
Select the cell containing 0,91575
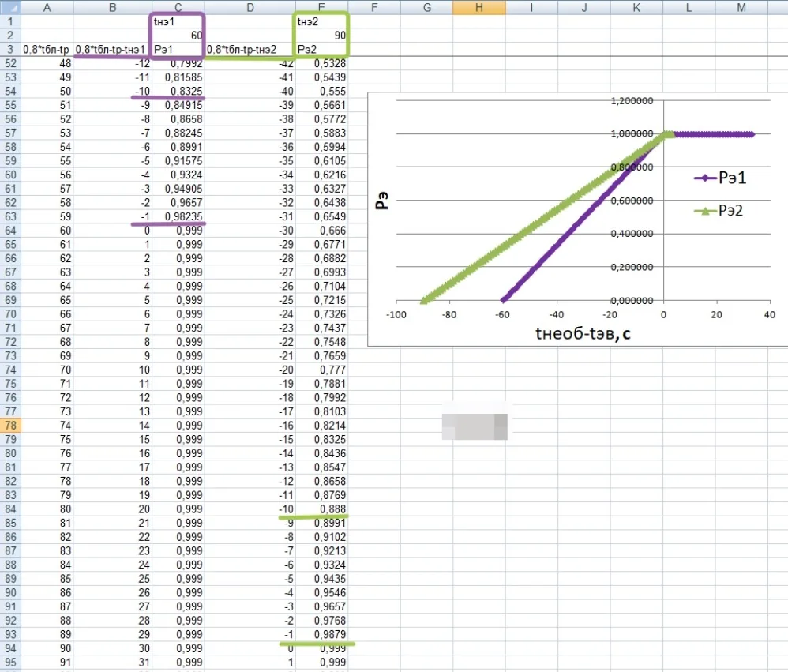coord(178,161)
